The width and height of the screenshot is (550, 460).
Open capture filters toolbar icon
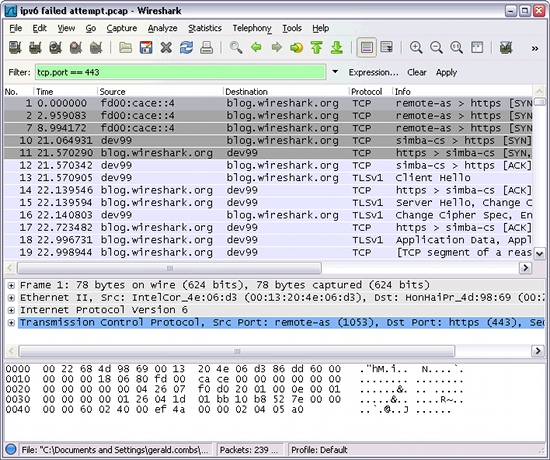coord(506,47)
